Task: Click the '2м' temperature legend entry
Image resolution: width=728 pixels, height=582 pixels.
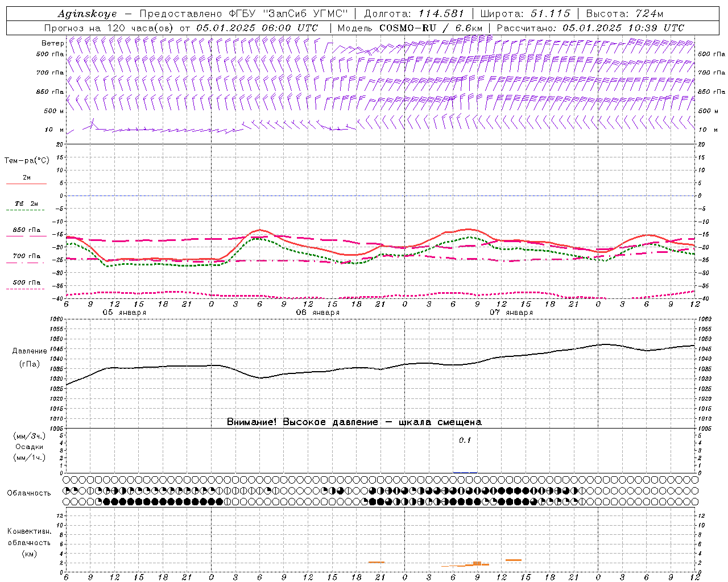Action: click(x=27, y=178)
